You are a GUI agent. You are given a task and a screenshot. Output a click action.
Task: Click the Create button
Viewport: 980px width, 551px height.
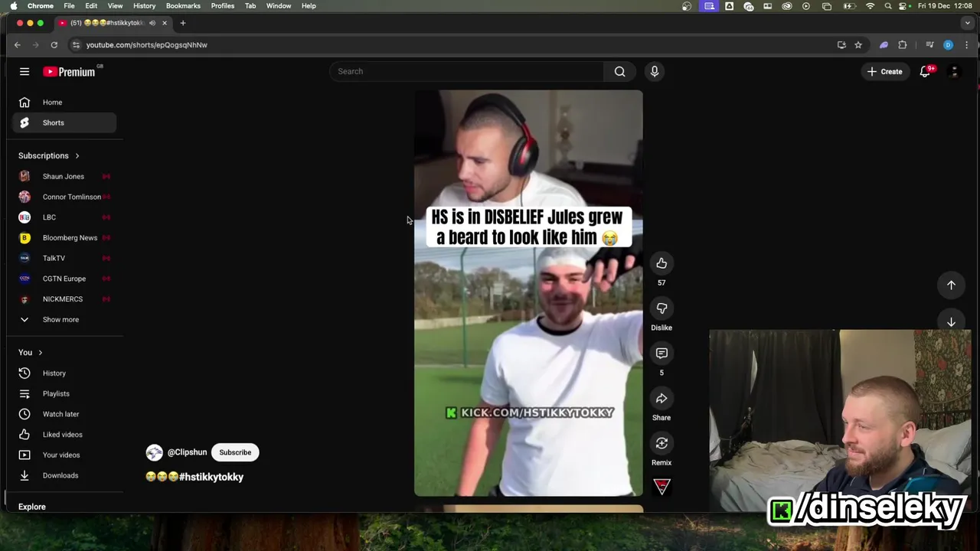[x=885, y=71]
